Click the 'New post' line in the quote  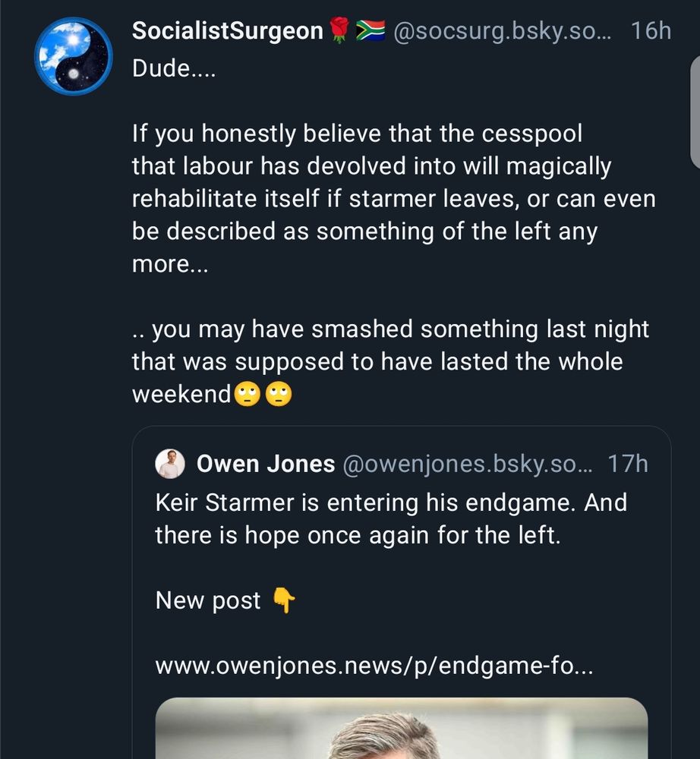coord(207,600)
